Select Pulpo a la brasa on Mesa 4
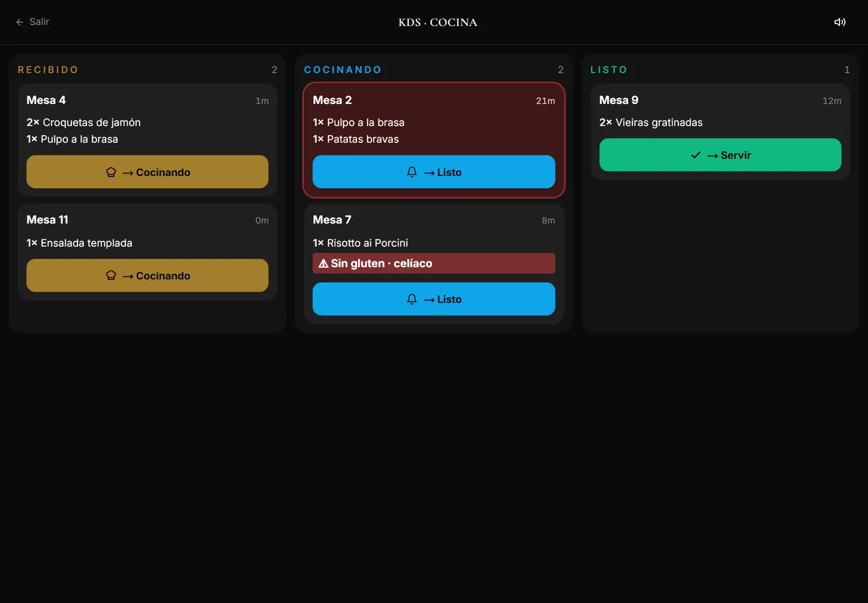The width and height of the screenshot is (868, 603). click(x=73, y=139)
